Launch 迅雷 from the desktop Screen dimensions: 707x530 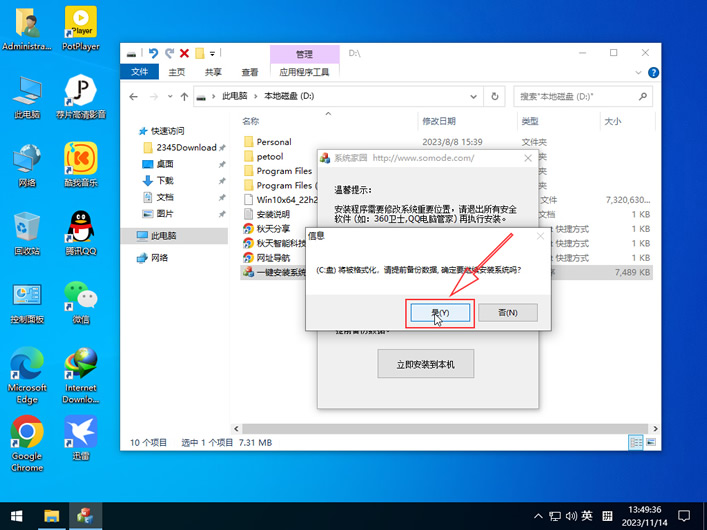tap(81, 438)
